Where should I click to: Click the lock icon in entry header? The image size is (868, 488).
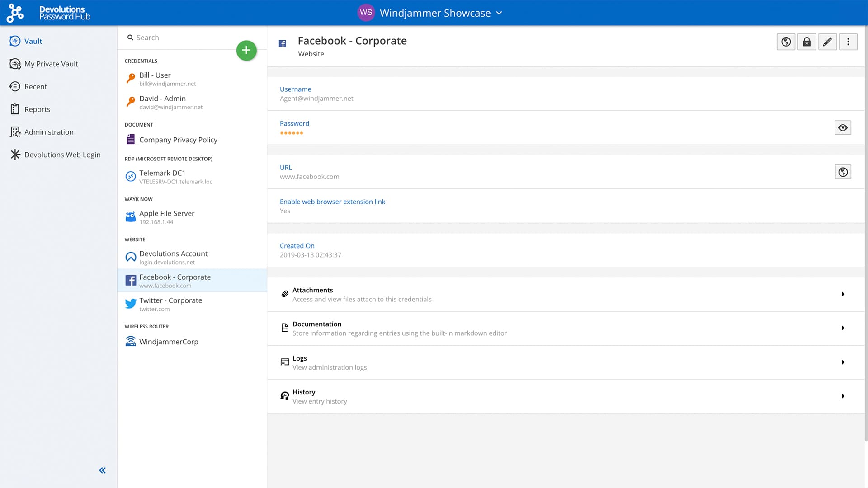[x=807, y=42]
